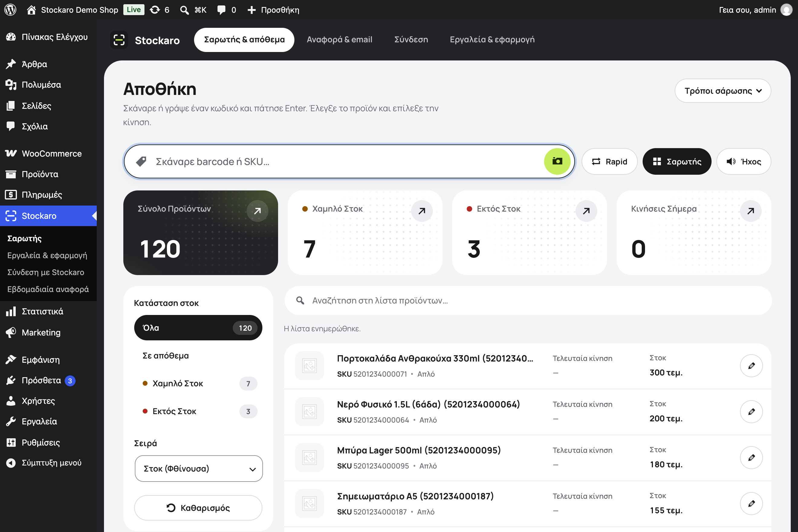Select the Εκτός Στοκ filter in sidebar panel
The height and width of the screenshot is (532, 798).
tap(198, 411)
